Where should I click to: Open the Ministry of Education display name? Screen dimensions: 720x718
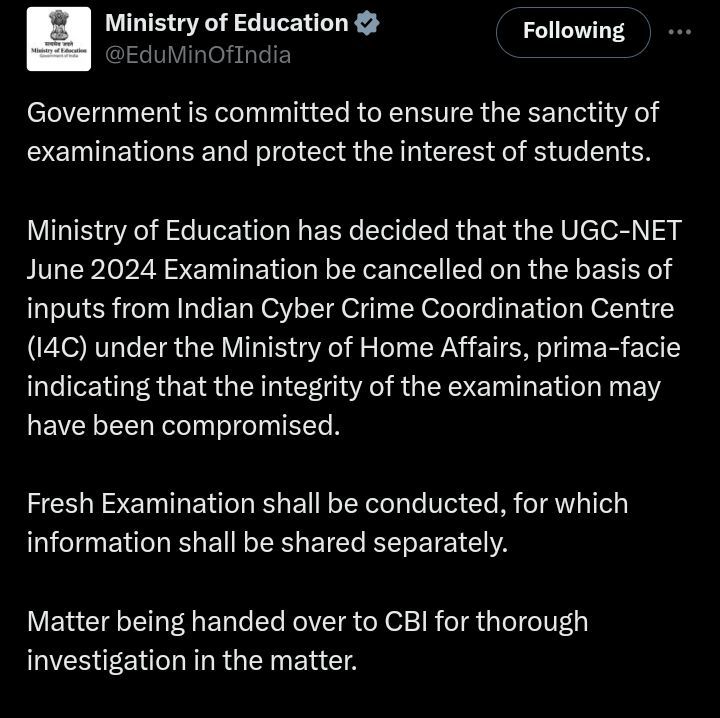[x=227, y=23]
